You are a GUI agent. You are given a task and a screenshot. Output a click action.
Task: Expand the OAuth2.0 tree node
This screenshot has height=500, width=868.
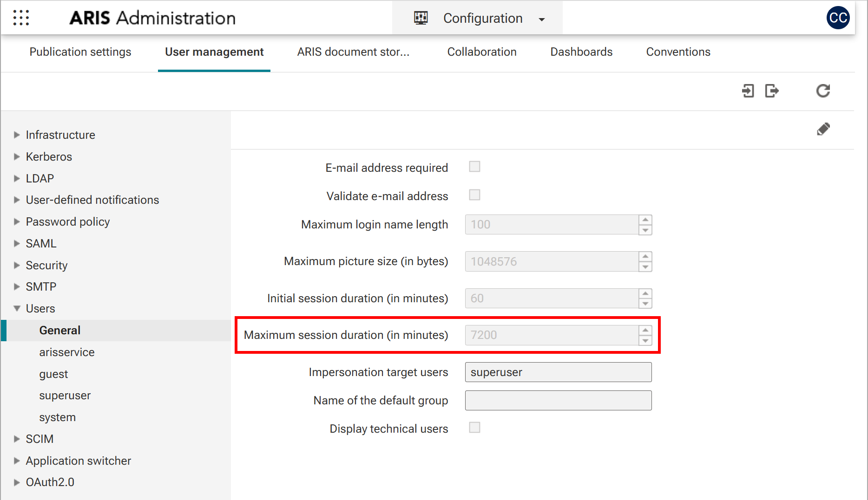point(17,482)
